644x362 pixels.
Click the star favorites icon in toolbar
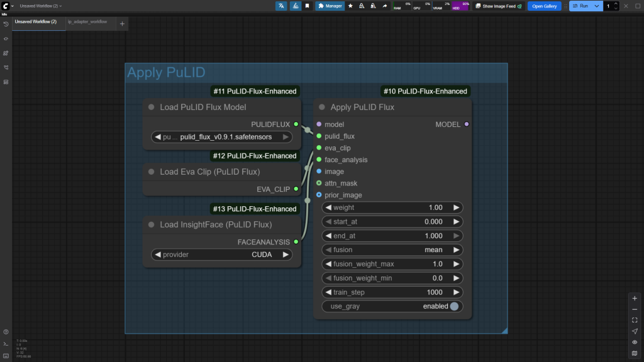click(x=350, y=6)
